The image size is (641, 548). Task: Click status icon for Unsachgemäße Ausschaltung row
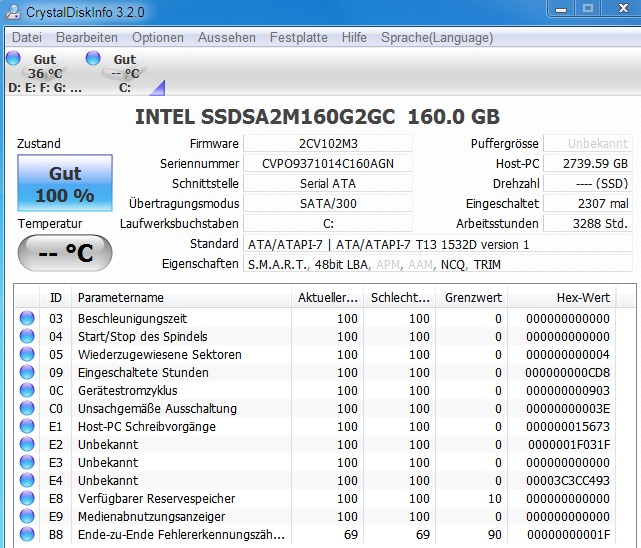[27, 408]
